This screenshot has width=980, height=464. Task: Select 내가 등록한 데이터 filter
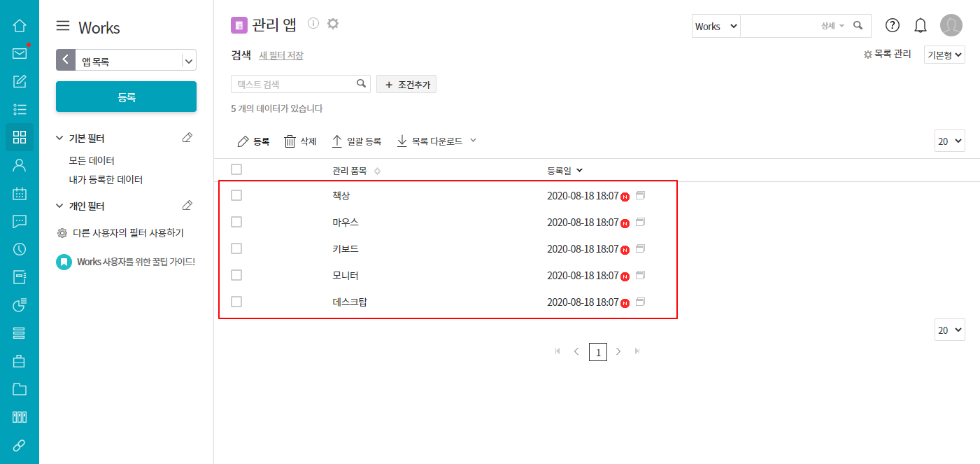(106, 180)
